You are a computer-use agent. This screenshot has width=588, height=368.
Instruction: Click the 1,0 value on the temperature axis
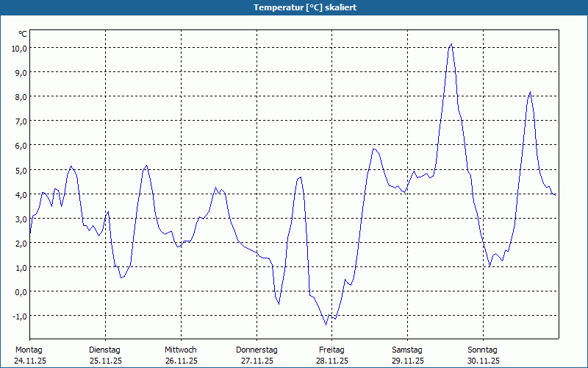click(x=21, y=268)
